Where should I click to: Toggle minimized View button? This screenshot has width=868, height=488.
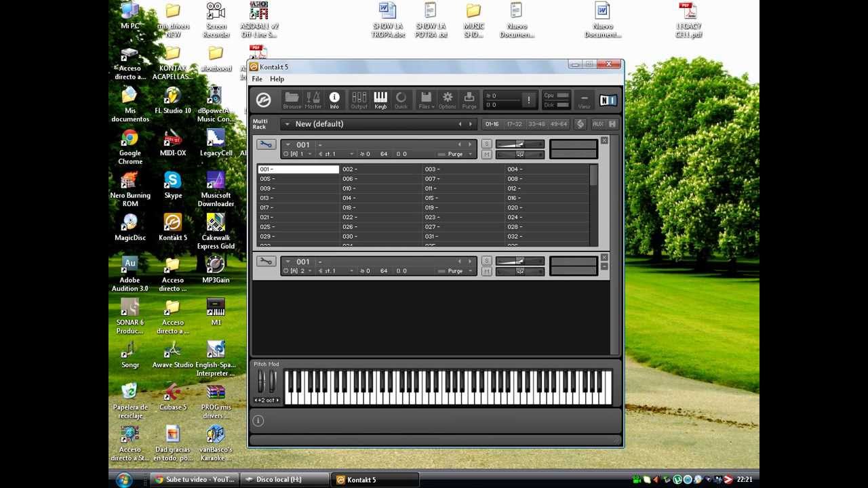584,100
